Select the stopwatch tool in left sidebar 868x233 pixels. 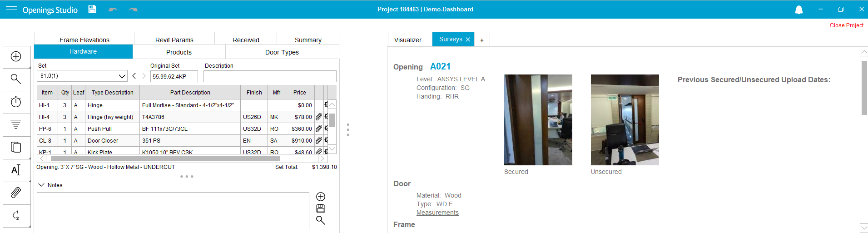click(16, 102)
